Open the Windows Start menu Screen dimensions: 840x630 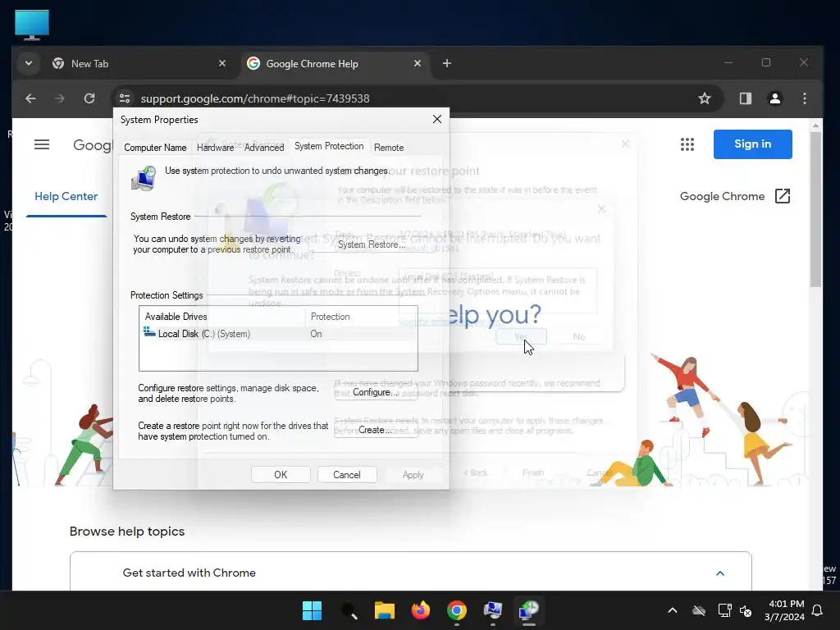(x=312, y=610)
